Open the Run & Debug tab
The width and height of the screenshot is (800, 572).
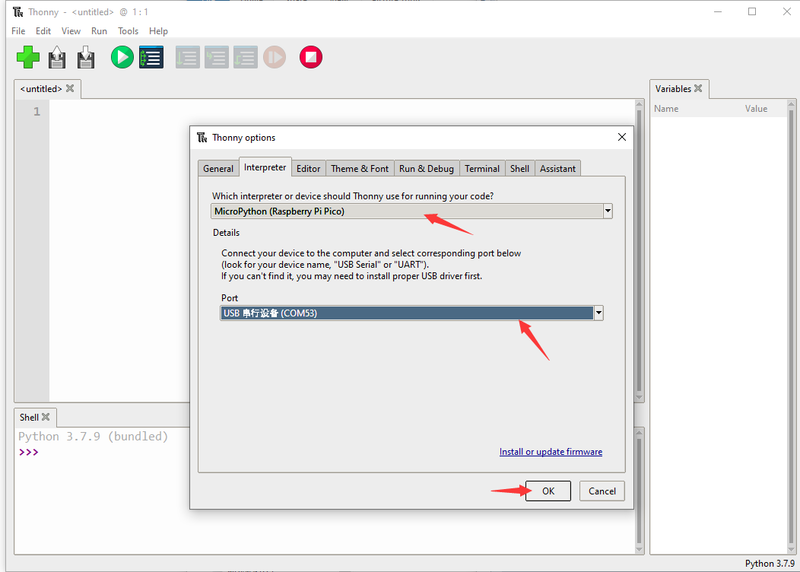(427, 168)
